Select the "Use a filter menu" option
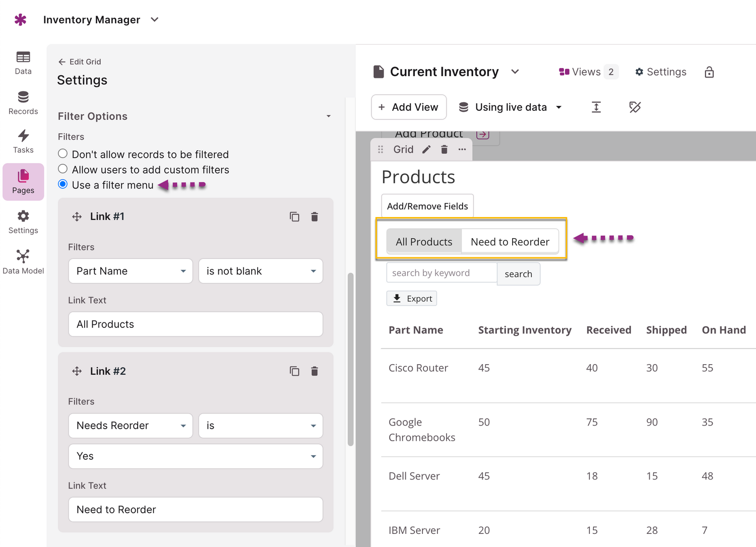Viewport: 756px width, 547px height. click(63, 184)
